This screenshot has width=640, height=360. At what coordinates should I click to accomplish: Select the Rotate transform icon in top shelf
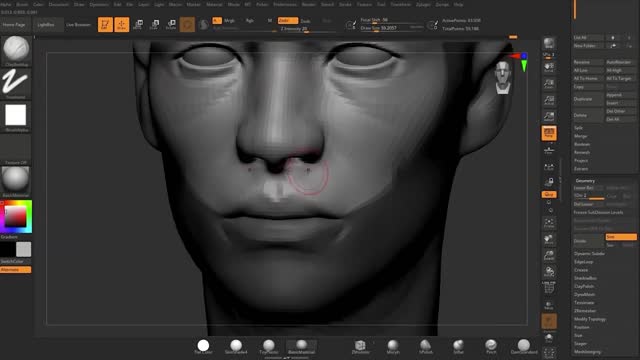(x=171, y=24)
